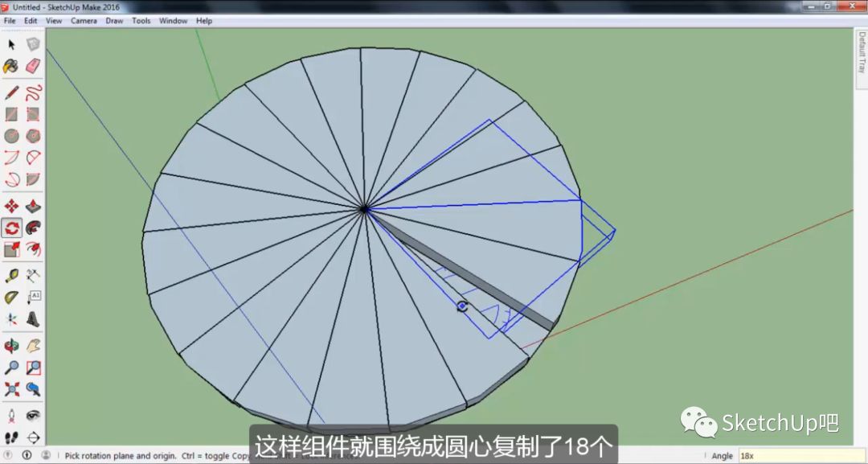This screenshot has height=464, width=868.
Task: Open the Tools menu
Action: (141, 20)
